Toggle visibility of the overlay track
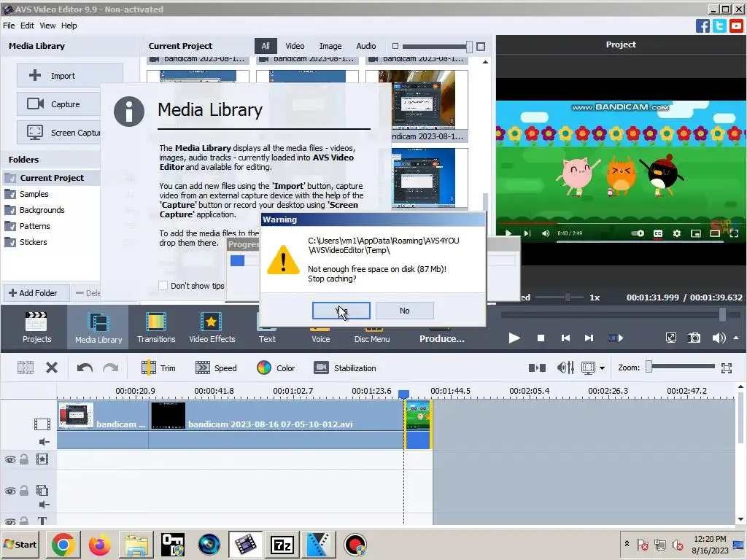 pyautogui.click(x=10, y=491)
